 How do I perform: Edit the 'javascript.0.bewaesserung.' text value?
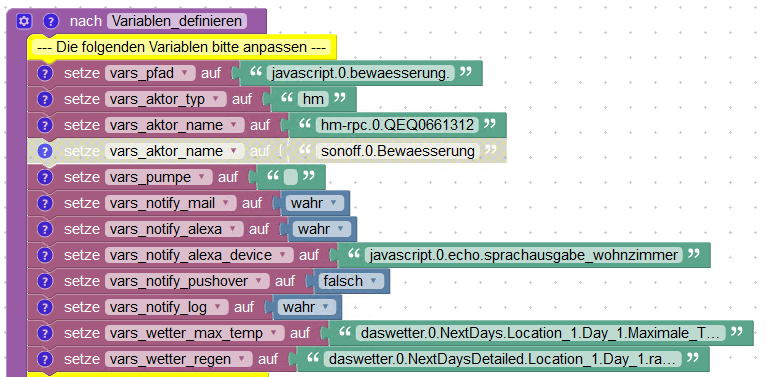coord(361,73)
